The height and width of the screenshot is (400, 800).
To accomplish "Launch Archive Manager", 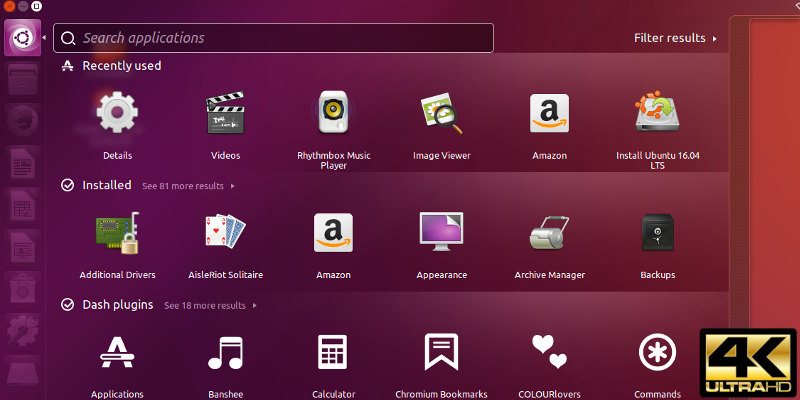I will click(549, 233).
